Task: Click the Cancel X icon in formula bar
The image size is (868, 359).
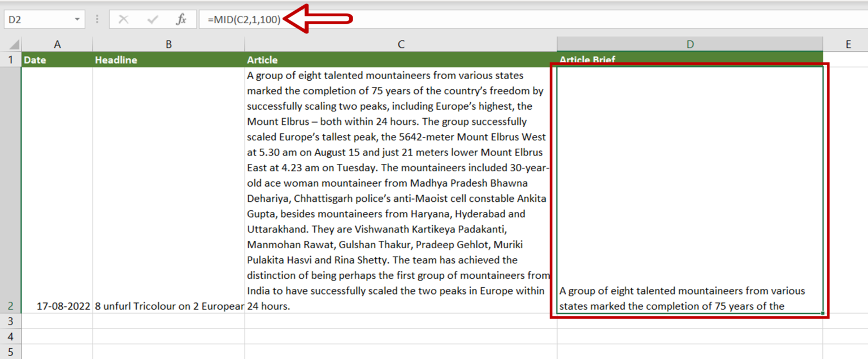Action: [x=123, y=20]
